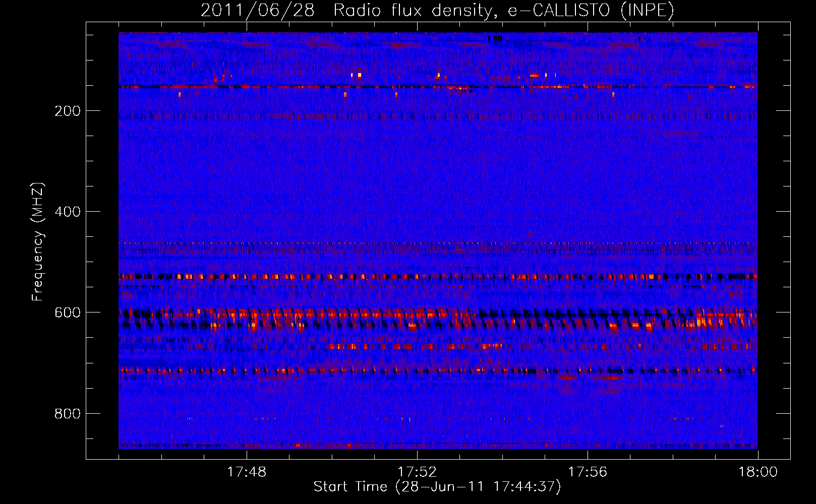This screenshot has height=504, width=816.
Task: Select the 600 MHz frequency tick label
Action: pos(68,312)
